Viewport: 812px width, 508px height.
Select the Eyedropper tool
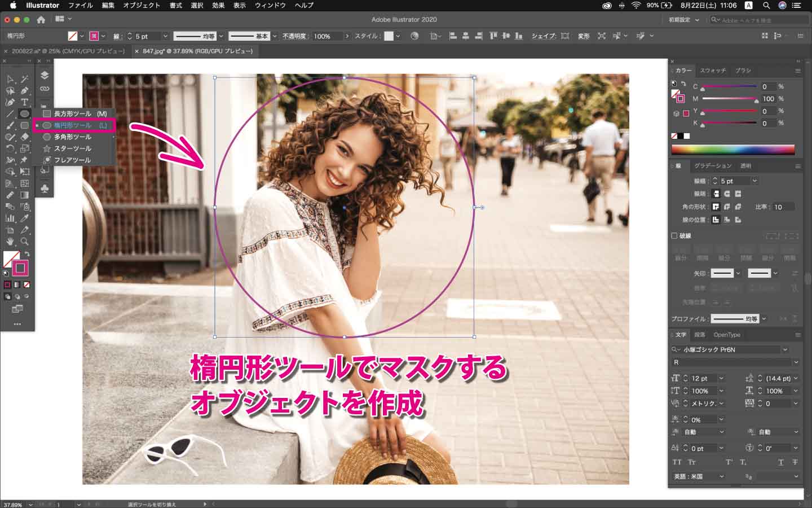click(25, 218)
